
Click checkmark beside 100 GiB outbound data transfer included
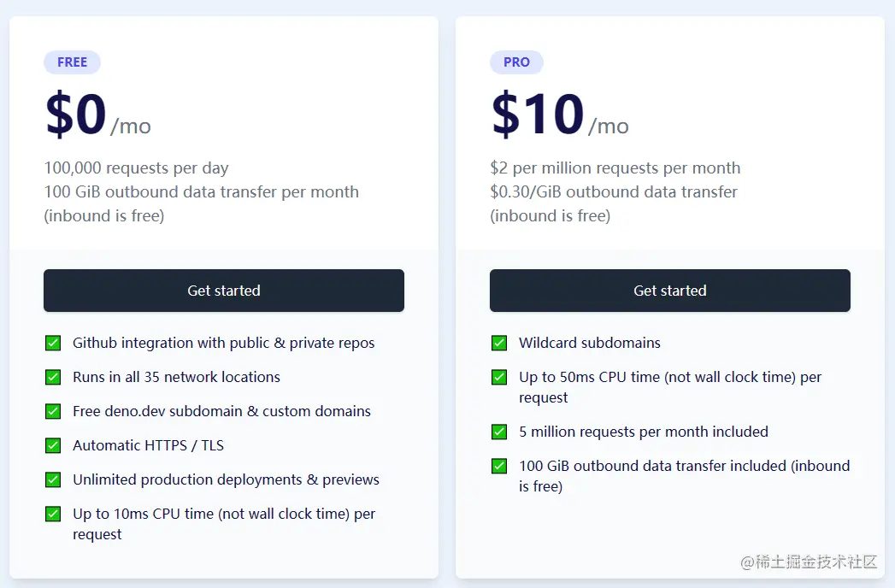tap(499, 467)
